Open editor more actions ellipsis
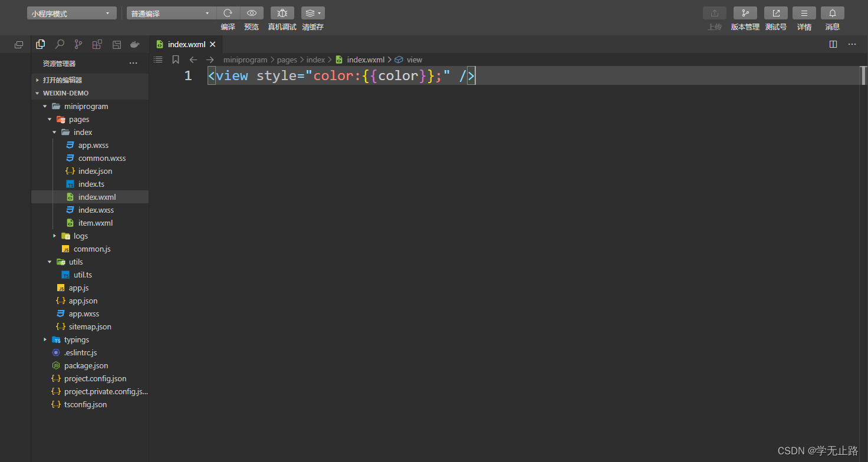 [x=852, y=44]
